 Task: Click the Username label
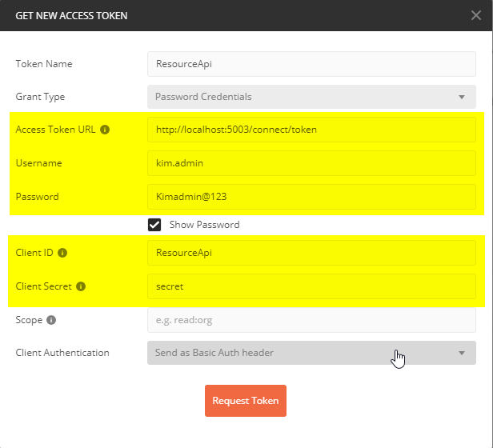[39, 163]
